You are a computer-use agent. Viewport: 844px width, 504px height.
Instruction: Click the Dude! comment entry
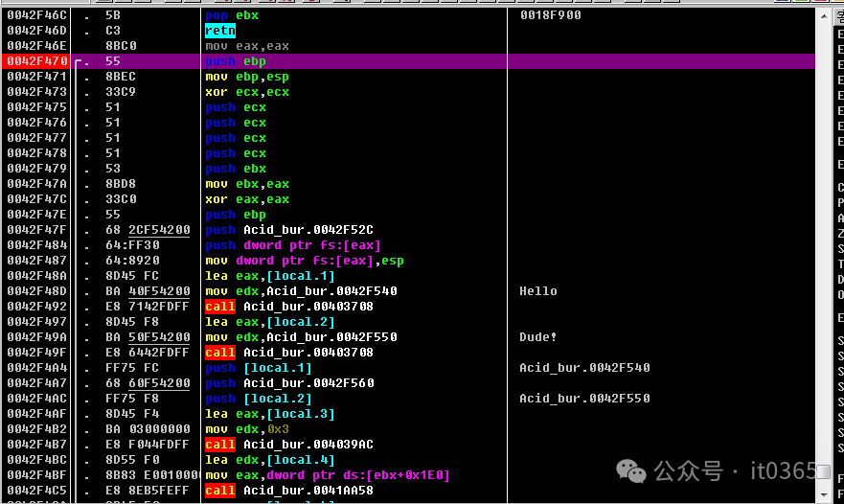tap(538, 337)
